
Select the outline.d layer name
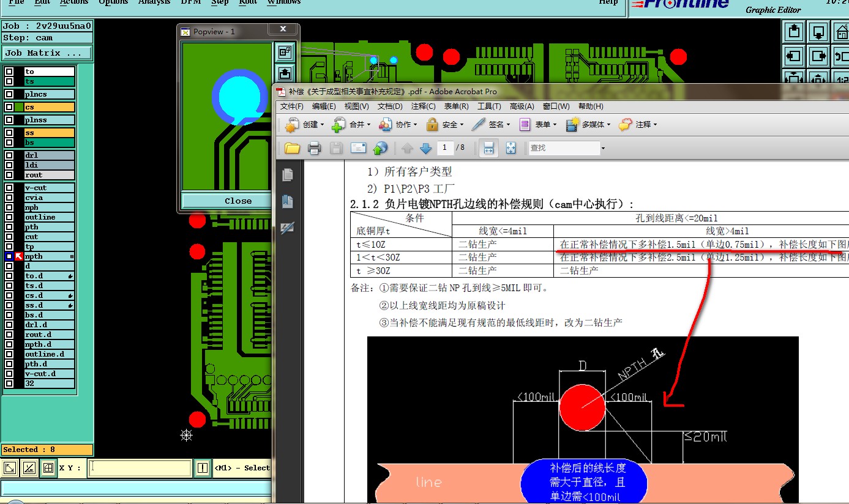coord(49,354)
